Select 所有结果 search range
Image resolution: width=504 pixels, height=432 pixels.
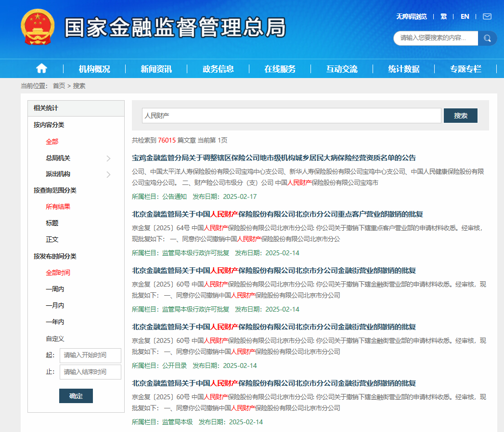(58, 207)
